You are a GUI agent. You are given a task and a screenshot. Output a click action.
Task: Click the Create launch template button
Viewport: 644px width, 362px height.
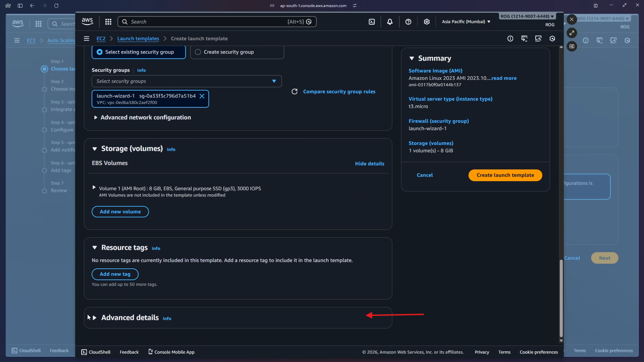pyautogui.click(x=505, y=175)
